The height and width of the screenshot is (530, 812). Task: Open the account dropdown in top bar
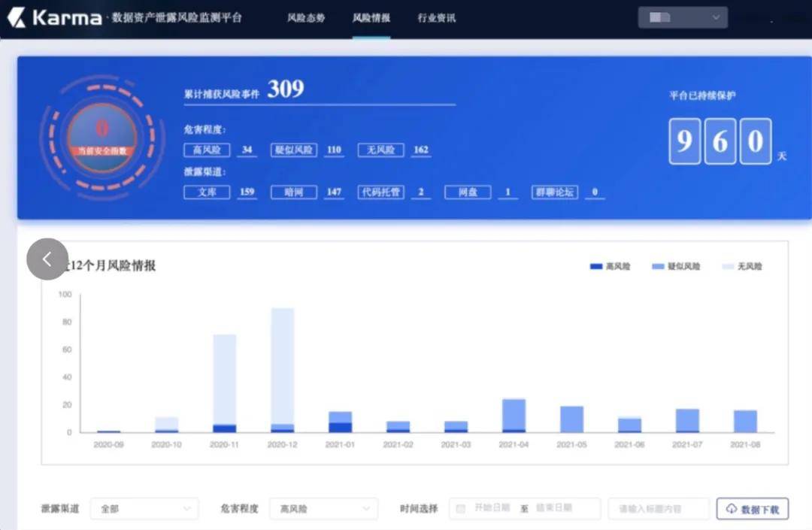(x=683, y=17)
